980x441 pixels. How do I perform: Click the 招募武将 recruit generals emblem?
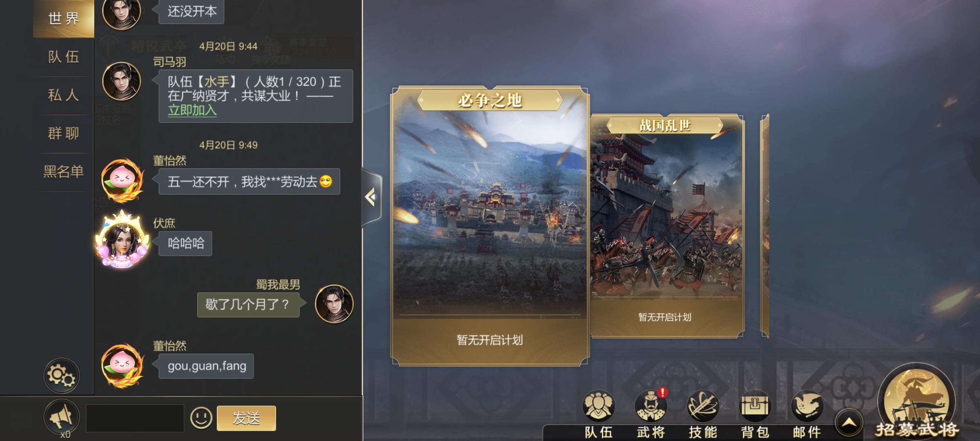917,401
